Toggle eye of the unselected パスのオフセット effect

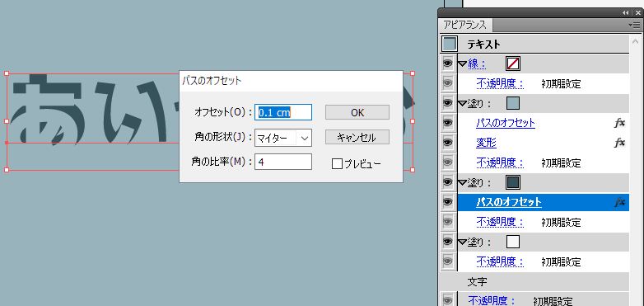[448, 123]
